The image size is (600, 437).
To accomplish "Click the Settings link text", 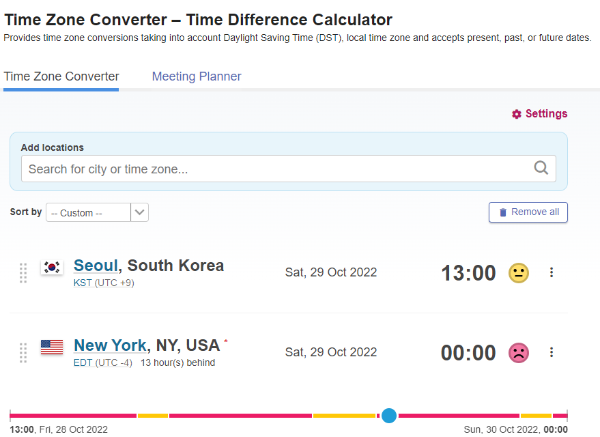I will point(546,114).
